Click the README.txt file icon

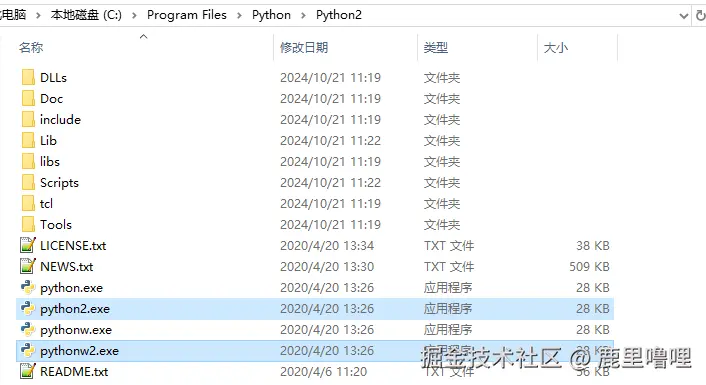pyautogui.click(x=28, y=371)
